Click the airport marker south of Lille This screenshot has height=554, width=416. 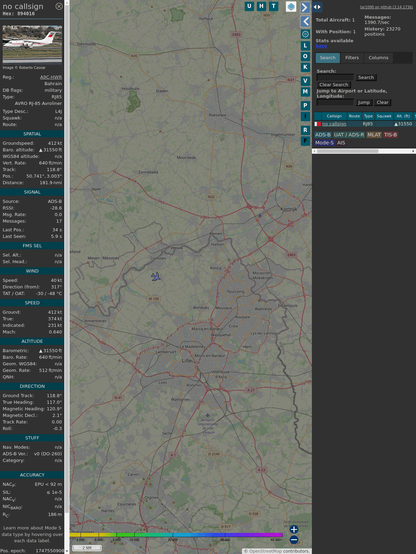207,415
